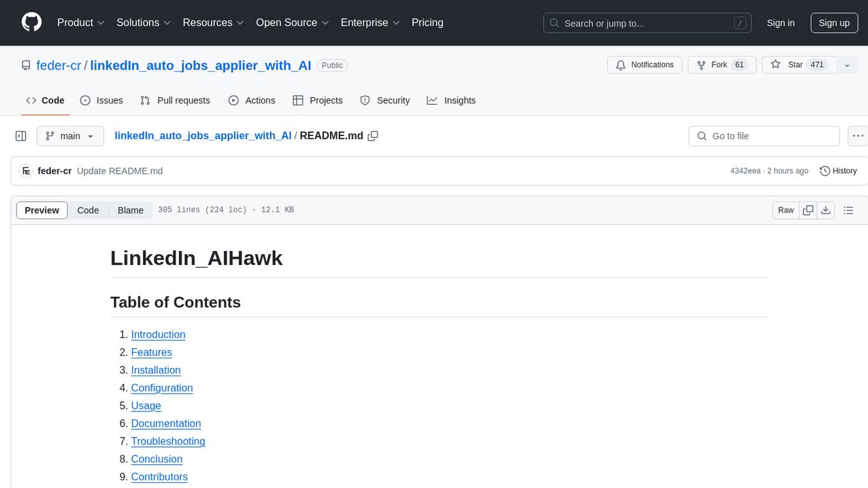Click the 305 lines file info text

(226, 210)
